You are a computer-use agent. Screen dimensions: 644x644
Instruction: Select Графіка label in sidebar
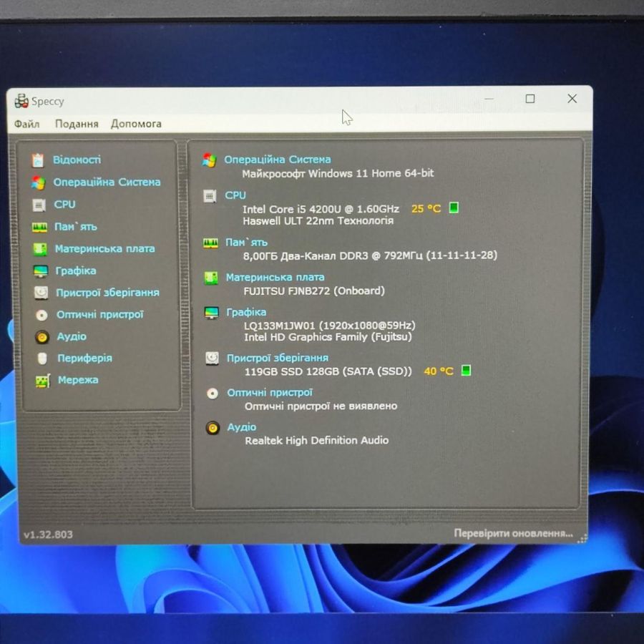(x=76, y=270)
